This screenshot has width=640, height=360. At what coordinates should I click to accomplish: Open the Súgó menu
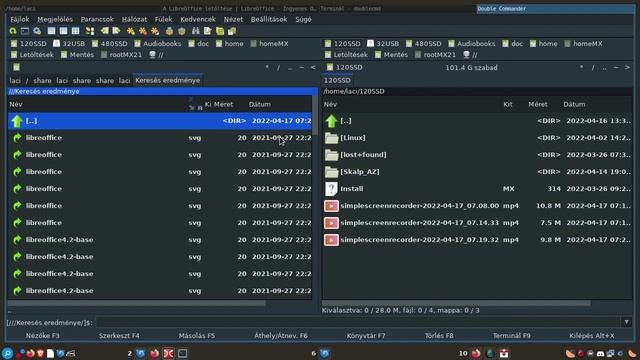tap(303, 19)
